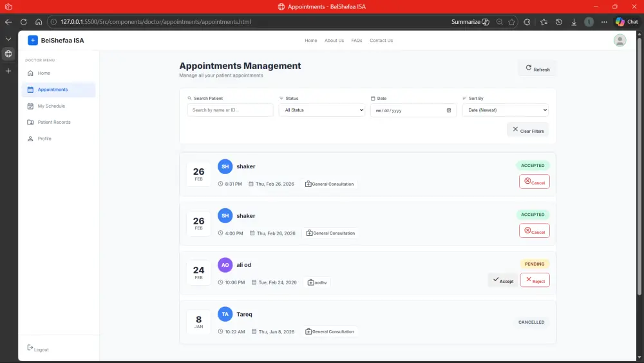Click the Date filter field
The height and width of the screenshot is (363, 644).
point(413,110)
